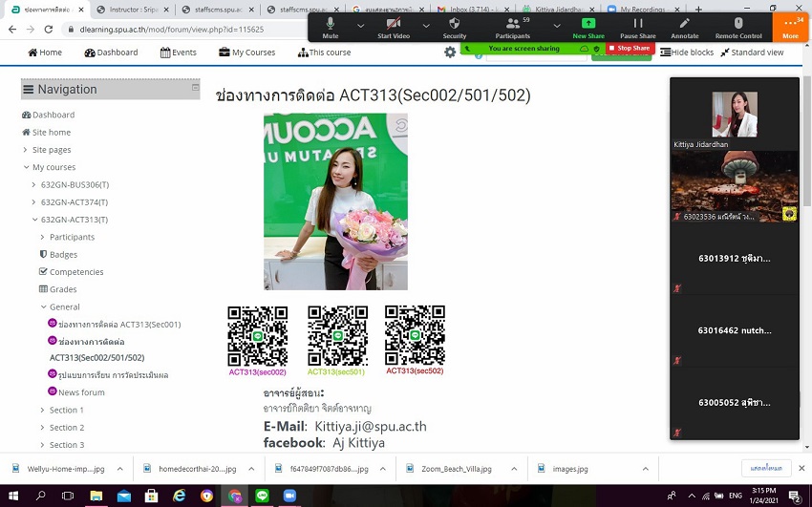Open Wellyu-Home-imp download options arrow
This screenshot has height=507, width=812.
119,469
